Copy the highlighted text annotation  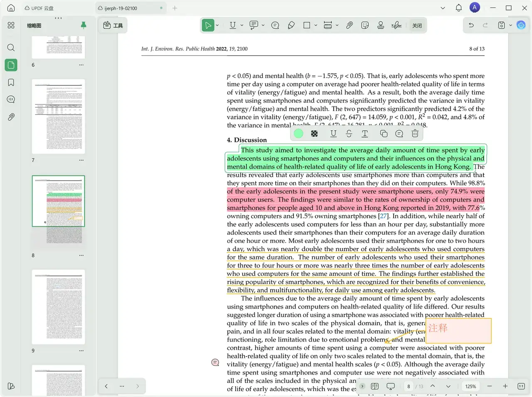384,134
